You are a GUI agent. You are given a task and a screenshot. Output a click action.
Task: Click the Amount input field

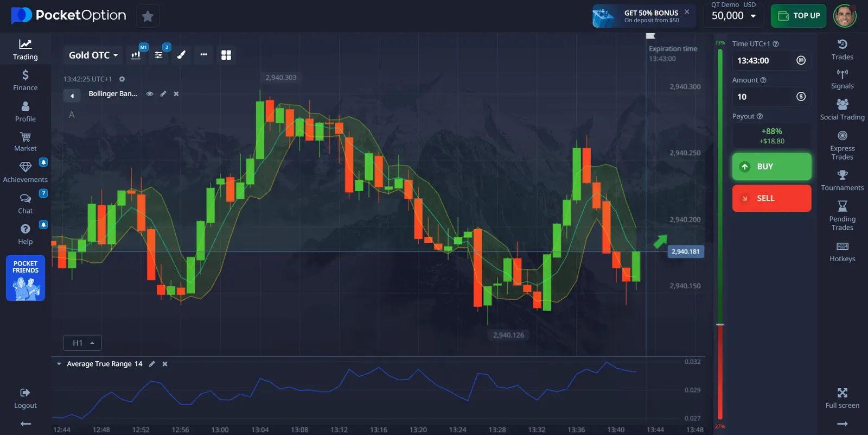(x=762, y=97)
